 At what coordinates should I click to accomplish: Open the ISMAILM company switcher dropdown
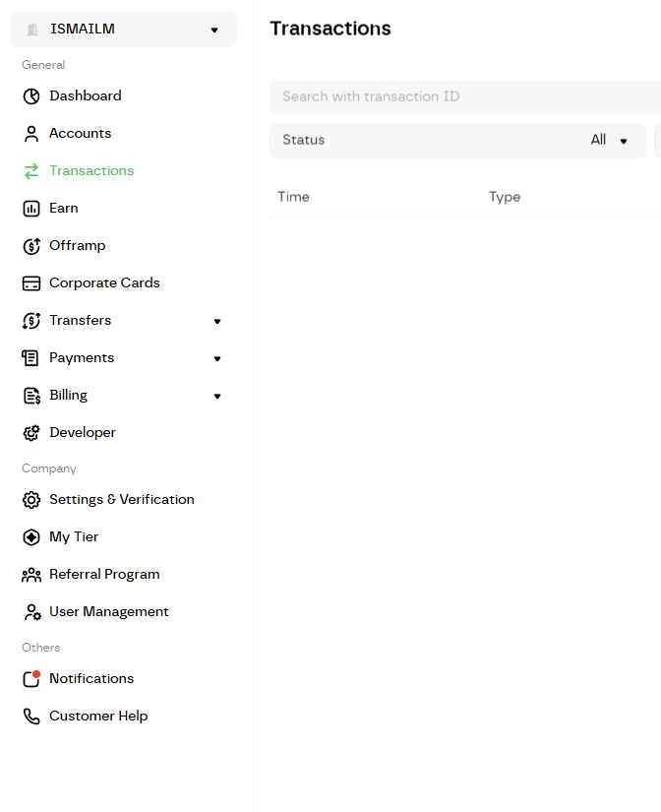tap(123, 30)
